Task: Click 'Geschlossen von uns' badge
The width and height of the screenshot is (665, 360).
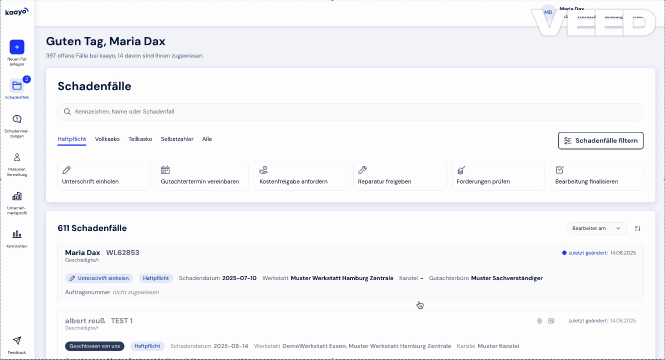Action: [95, 346]
